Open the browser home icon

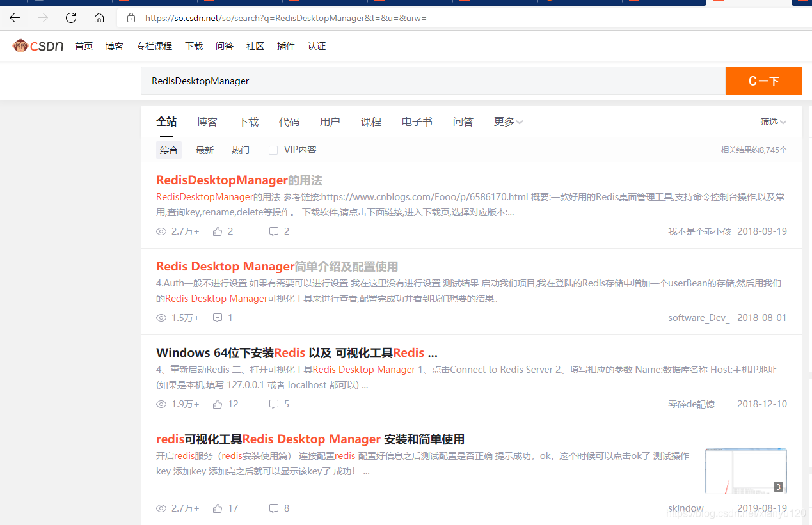coord(99,18)
